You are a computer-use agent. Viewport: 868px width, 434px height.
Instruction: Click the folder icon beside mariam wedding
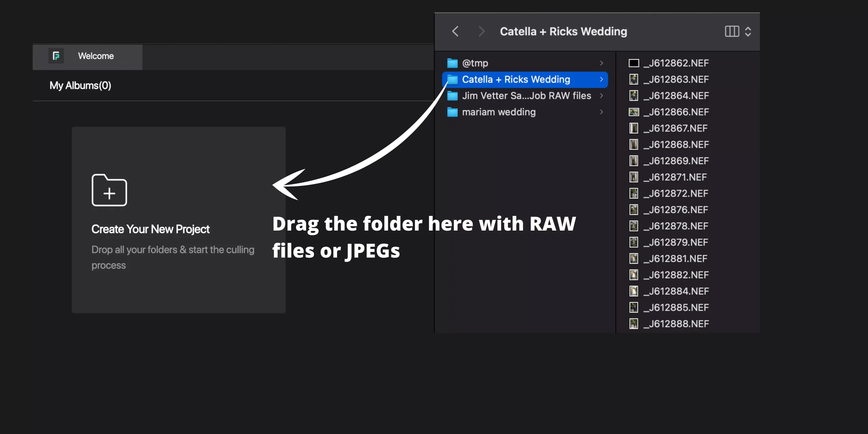[x=453, y=112]
